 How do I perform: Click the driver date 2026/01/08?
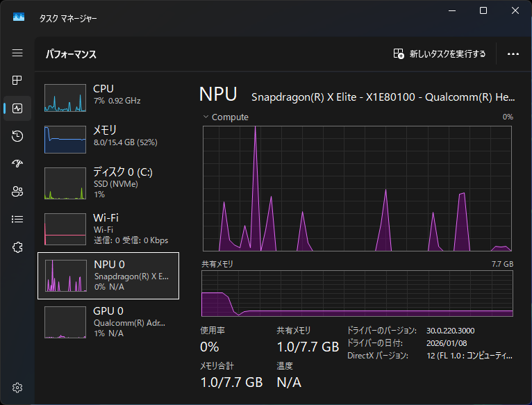click(447, 343)
